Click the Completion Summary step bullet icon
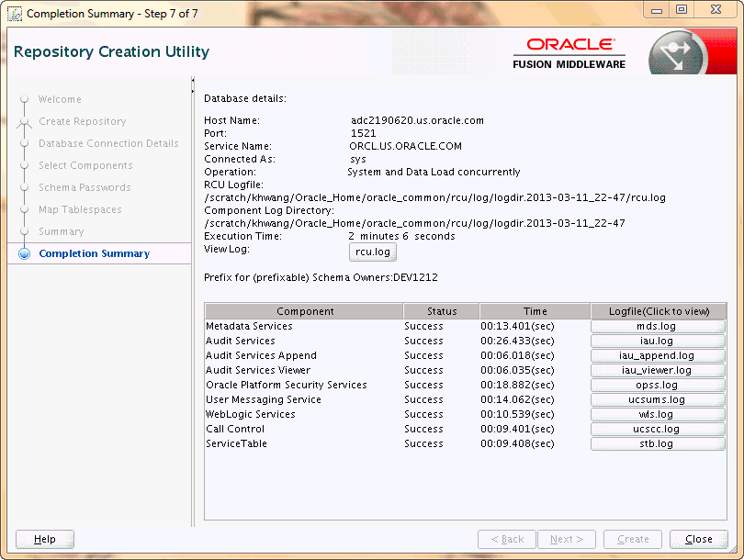The image size is (744, 560). pyautogui.click(x=24, y=253)
